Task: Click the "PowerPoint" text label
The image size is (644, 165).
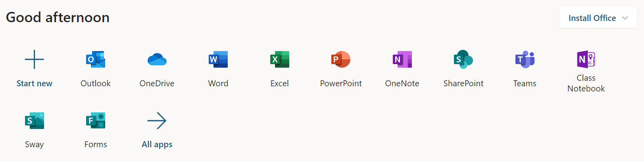Action: pyautogui.click(x=341, y=83)
